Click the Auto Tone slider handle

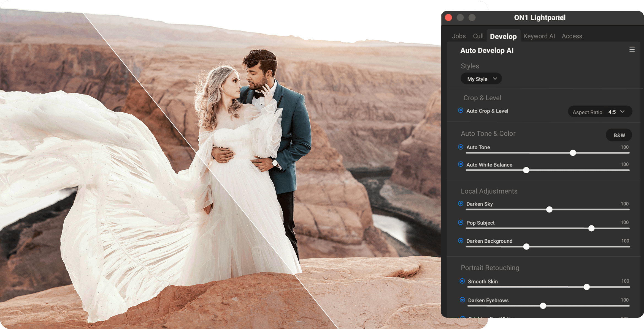click(x=573, y=153)
